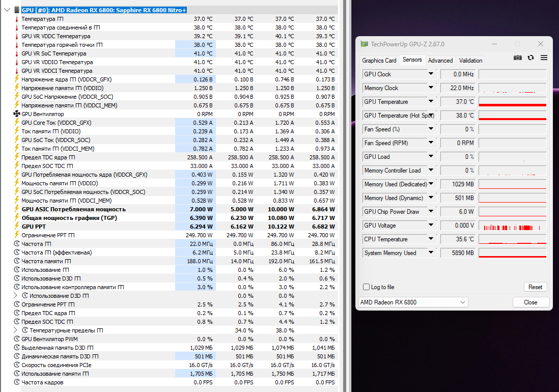
Task: Click GPU-Z screenshot camera icon
Action: click(518, 58)
